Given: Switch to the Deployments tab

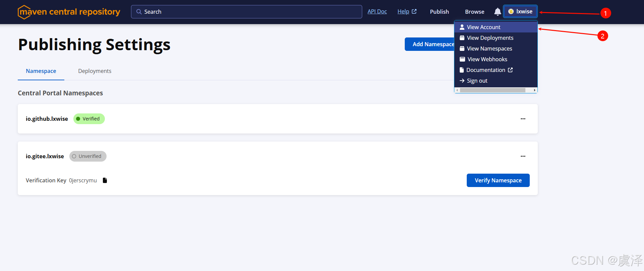Looking at the screenshot, I should click(x=95, y=71).
